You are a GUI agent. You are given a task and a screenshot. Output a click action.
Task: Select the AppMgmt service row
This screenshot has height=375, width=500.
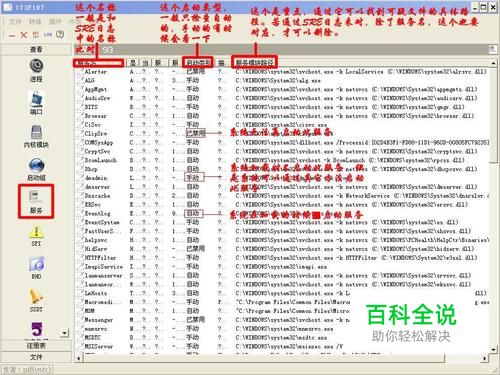coord(282,89)
